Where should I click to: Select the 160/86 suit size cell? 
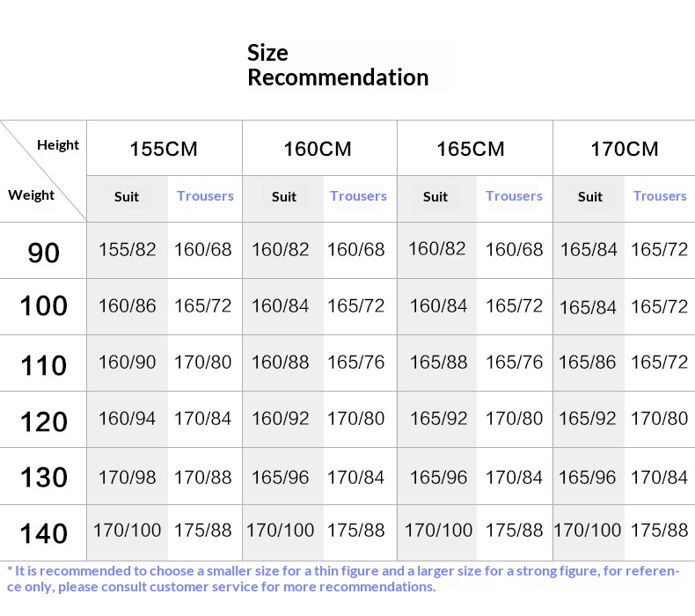127,306
